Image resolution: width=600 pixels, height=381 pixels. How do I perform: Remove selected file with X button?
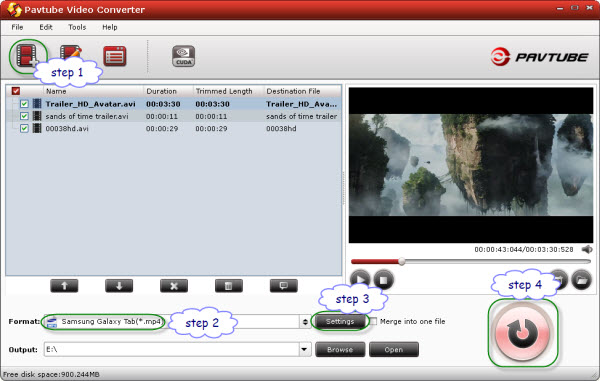pos(174,286)
